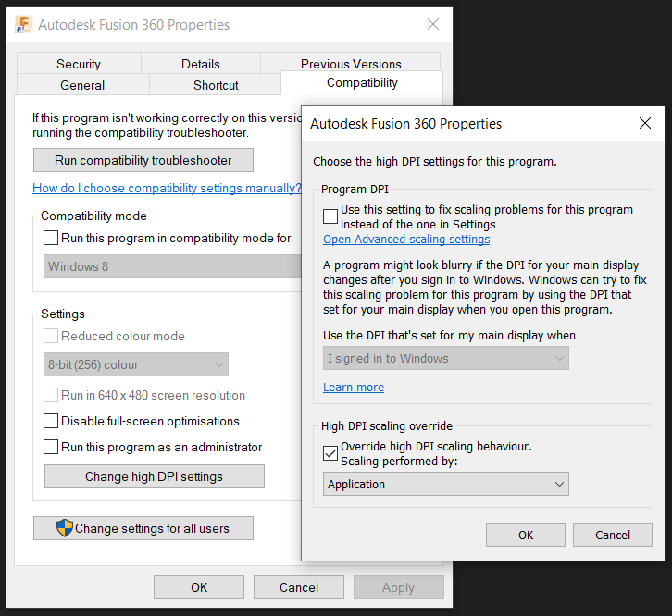672x616 pixels.
Task: Expand the 8-bit (256) colour dropdown
Action: [136, 364]
